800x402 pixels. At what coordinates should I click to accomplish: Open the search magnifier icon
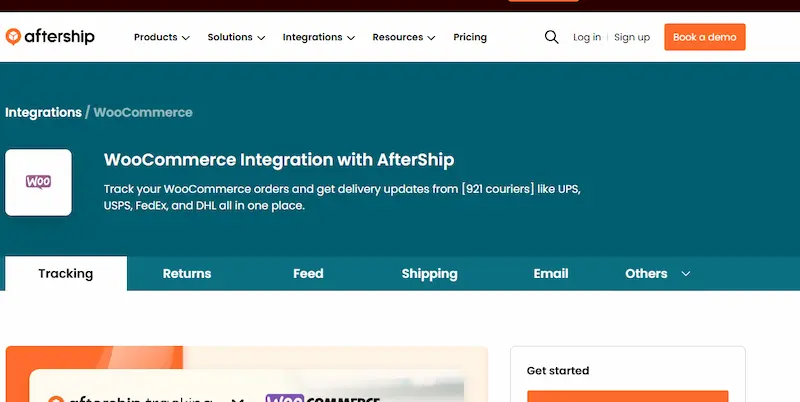click(x=551, y=37)
